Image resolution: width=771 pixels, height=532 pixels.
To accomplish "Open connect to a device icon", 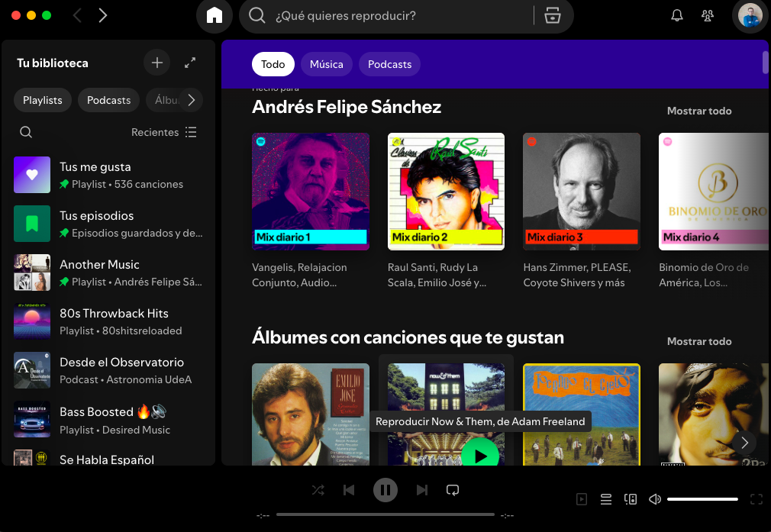I will pos(631,499).
